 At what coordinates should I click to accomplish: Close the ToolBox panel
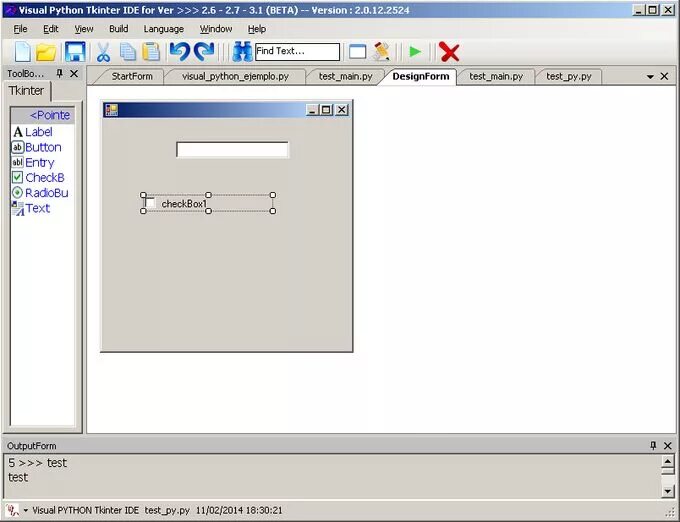coord(74,74)
